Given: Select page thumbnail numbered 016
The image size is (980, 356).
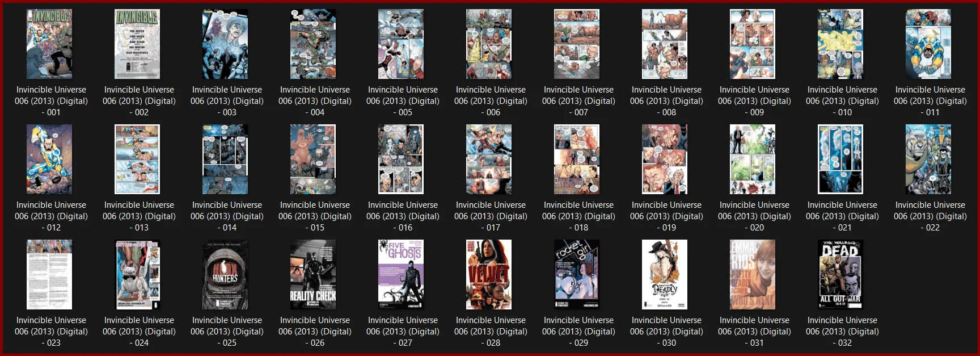Looking at the screenshot, I should click(401, 160).
